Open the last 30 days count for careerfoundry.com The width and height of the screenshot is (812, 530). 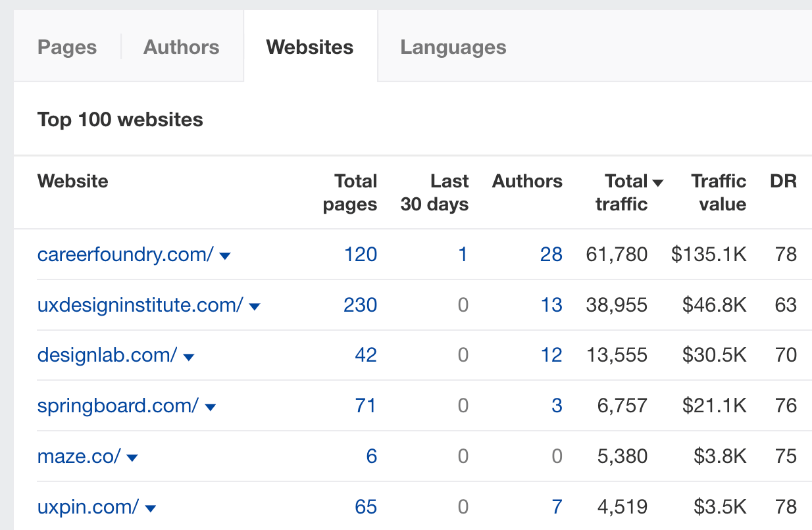(x=463, y=254)
